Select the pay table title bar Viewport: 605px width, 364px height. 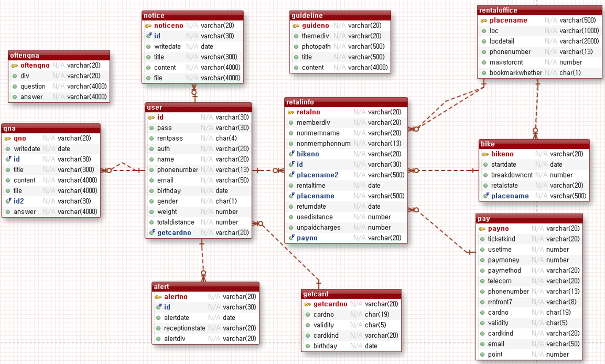point(529,219)
